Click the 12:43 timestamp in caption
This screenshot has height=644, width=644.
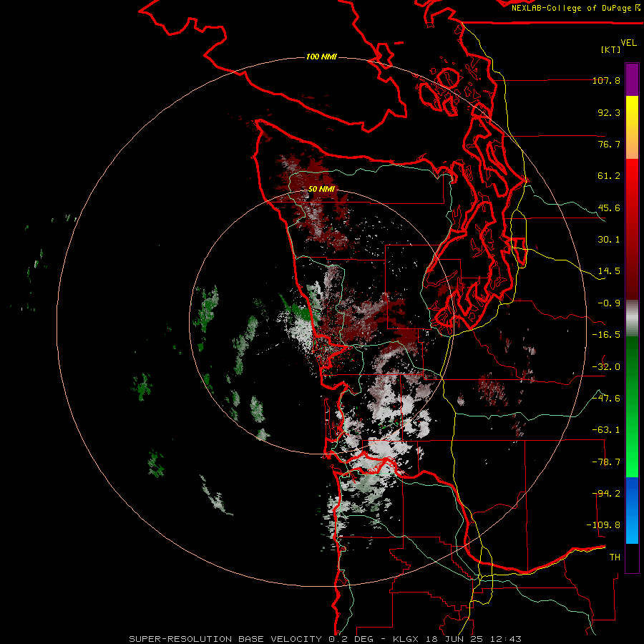tap(506, 639)
